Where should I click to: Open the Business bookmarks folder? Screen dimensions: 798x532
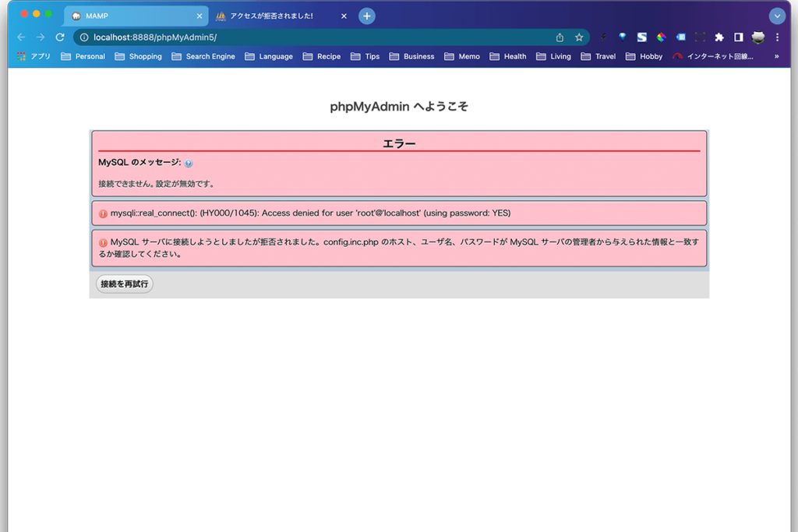pyautogui.click(x=411, y=56)
